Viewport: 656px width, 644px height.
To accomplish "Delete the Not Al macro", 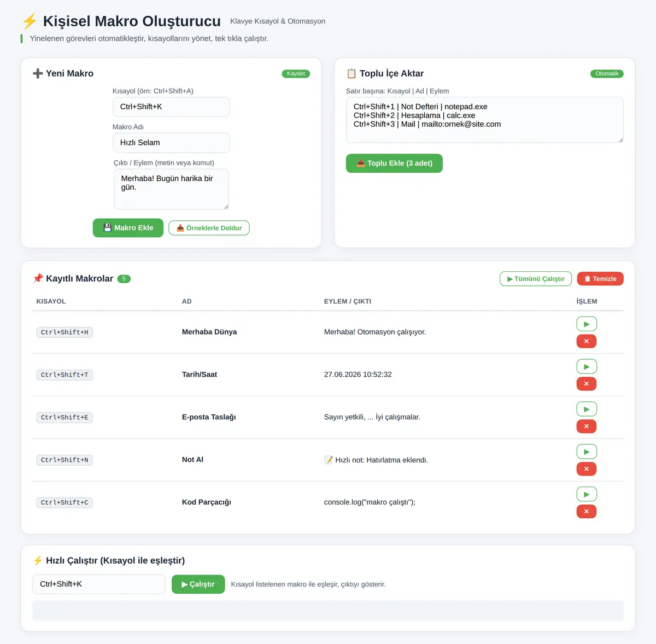I will 587,469.
